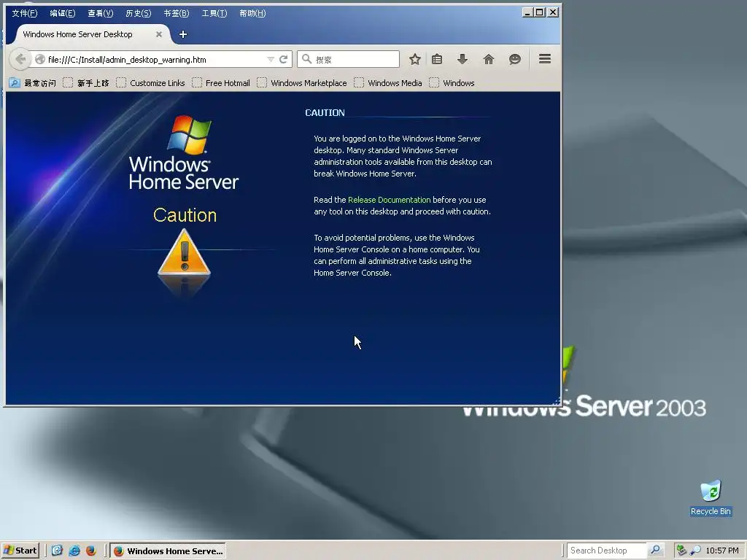Screen dimensions: 747x560
Task: Open the downloads arrow icon
Action: pyautogui.click(x=462, y=59)
